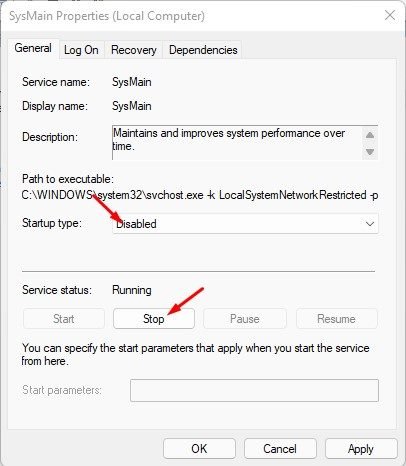
Task: Expand the Startup type dropdown arrow
Action: 370,224
